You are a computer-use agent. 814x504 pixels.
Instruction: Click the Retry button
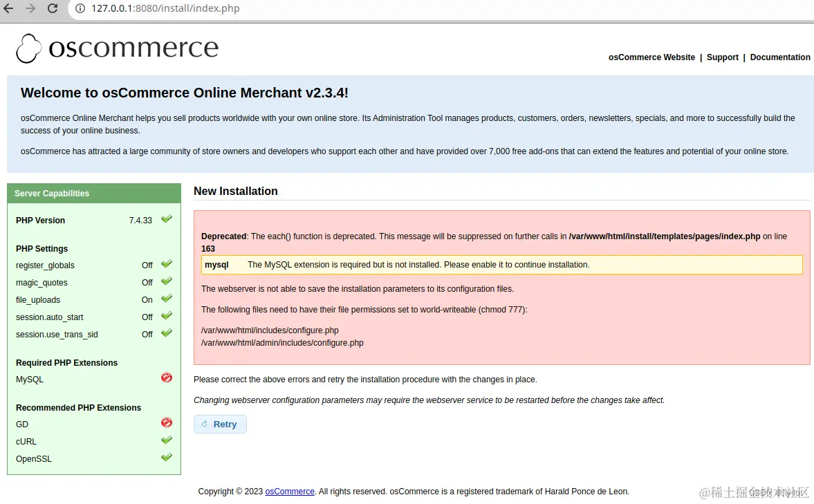click(220, 424)
